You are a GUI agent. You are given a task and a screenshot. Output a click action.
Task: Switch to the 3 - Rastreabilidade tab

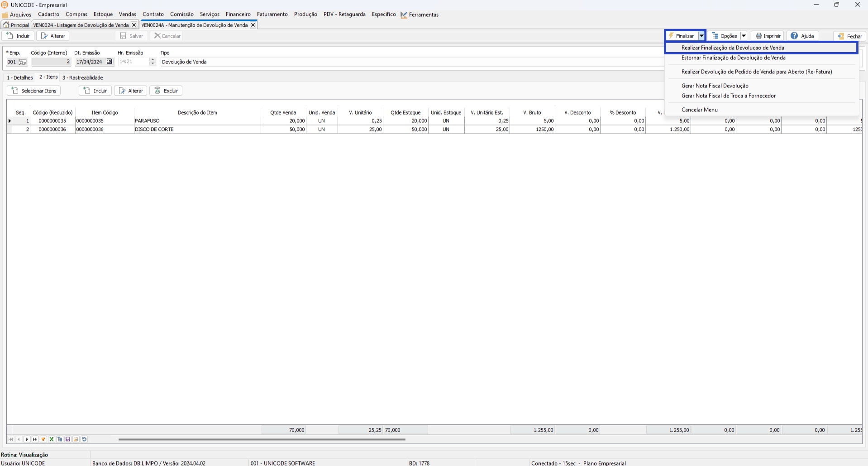[83, 78]
